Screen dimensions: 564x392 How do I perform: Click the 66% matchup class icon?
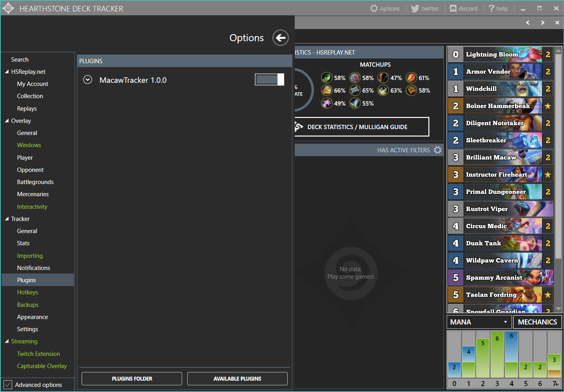pyautogui.click(x=327, y=90)
